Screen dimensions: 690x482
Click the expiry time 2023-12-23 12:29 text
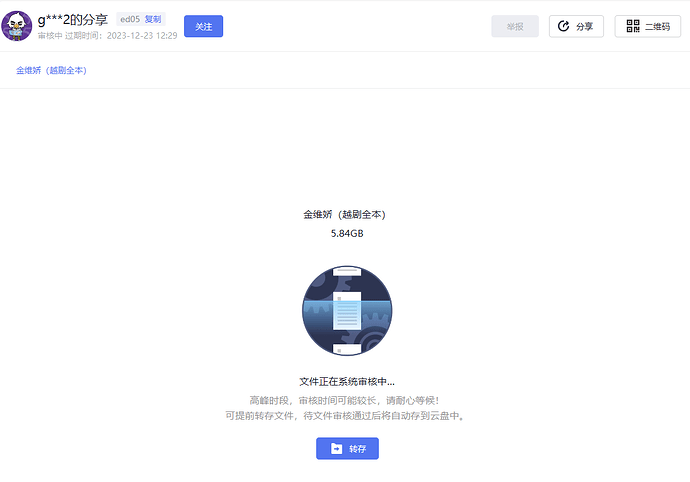click(x=142, y=36)
